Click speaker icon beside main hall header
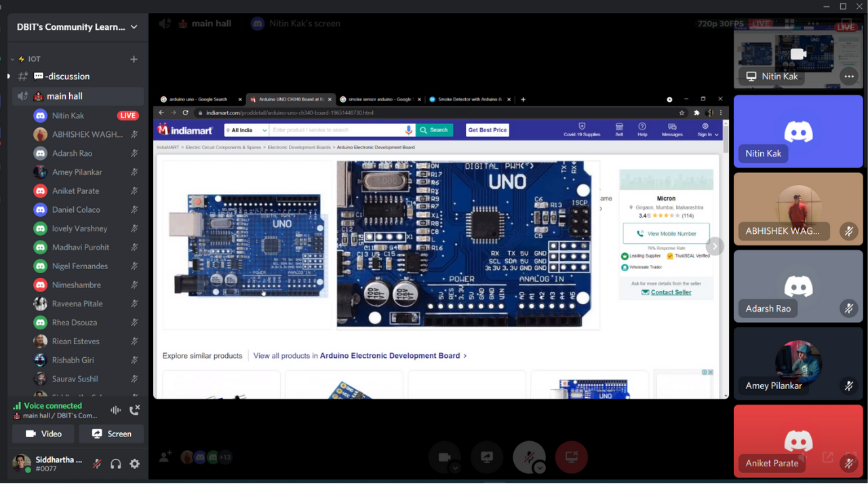The height and width of the screenshot is (488, 868). coord(165,24)
